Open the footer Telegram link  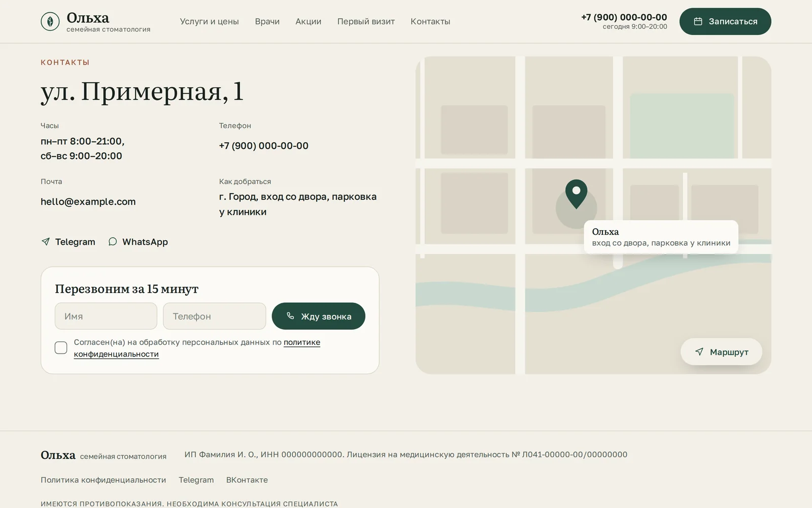click(x=196, y=480)
